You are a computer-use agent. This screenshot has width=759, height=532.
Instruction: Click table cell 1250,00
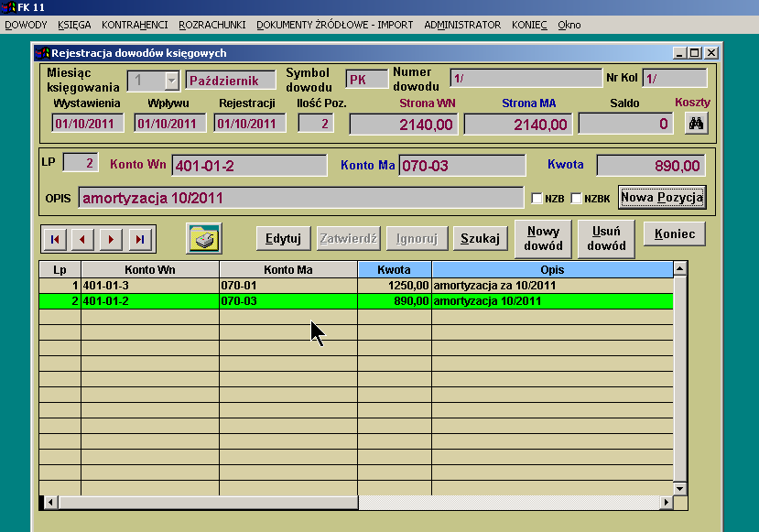tap(395, 286)
